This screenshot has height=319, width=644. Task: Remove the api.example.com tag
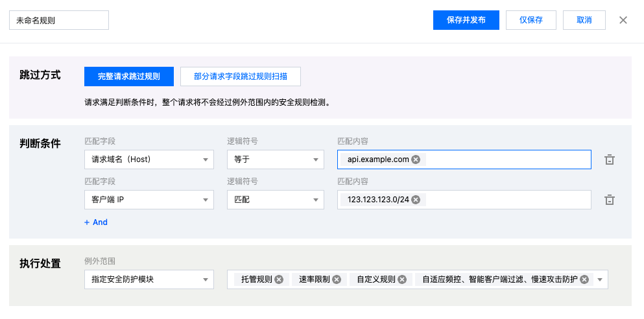[416, 159]
